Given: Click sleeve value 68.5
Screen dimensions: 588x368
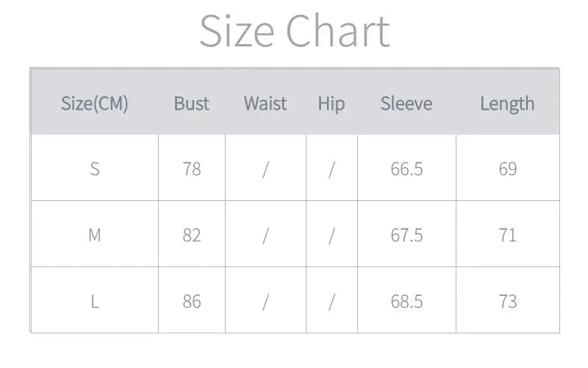Looking at the screenshot, I should pyautogui.click(x=406, y=301).
